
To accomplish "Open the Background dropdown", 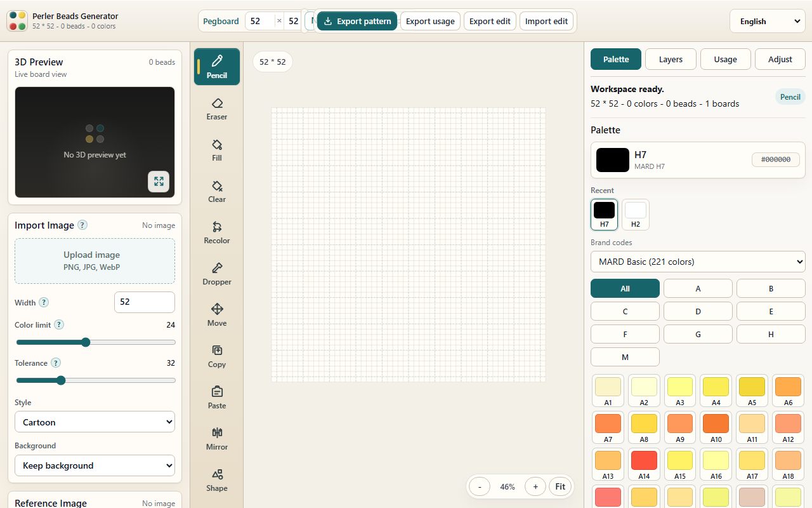I will pos(95,465).
